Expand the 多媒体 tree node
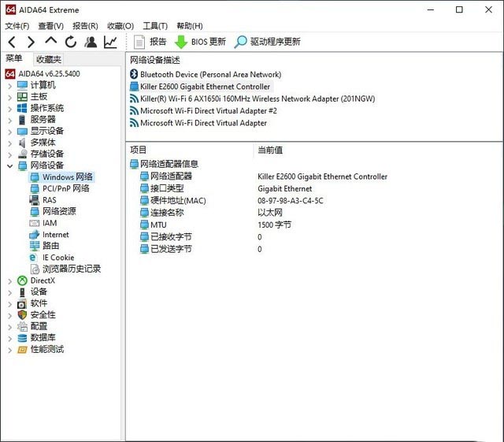Screen dimensions: 504x442 (10, 143)
